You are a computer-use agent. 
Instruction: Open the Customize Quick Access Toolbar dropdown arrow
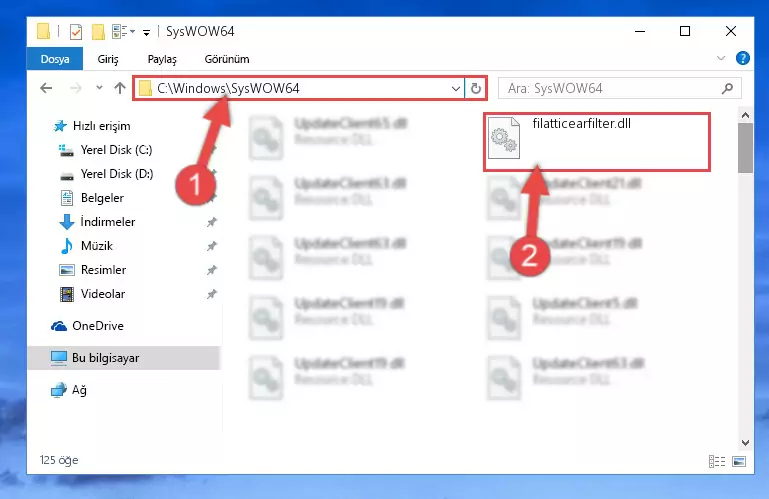[x=146, y=33]
